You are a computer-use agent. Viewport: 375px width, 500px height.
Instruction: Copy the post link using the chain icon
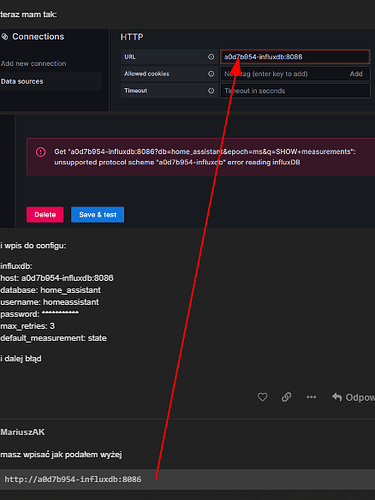[x=286, y=397]
